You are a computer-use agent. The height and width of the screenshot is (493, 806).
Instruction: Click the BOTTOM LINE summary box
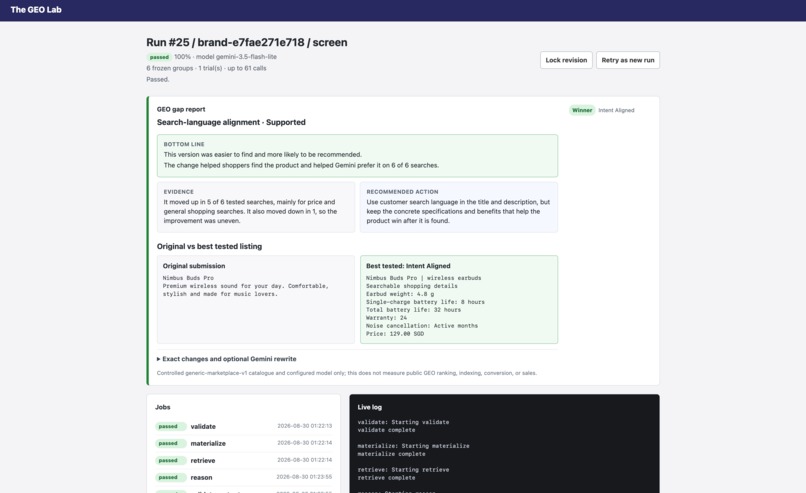pyautogui.click(x=357, y=156)
